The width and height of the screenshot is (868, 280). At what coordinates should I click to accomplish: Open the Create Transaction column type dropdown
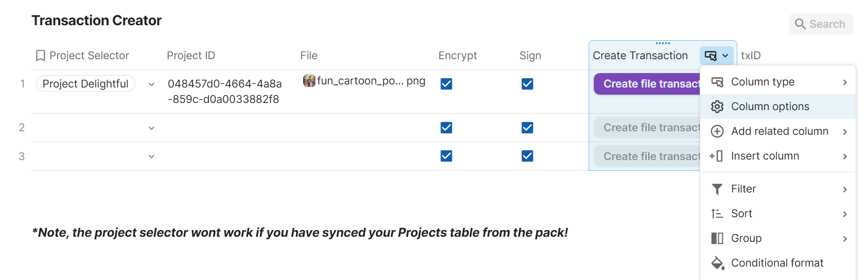point(717,56)
